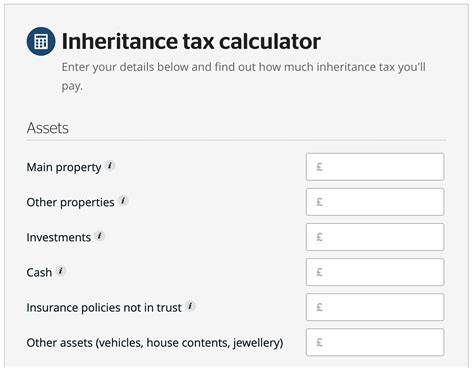Open info icon for Insurance policies not in trust
Screen dimensions: 474x368
190,306
